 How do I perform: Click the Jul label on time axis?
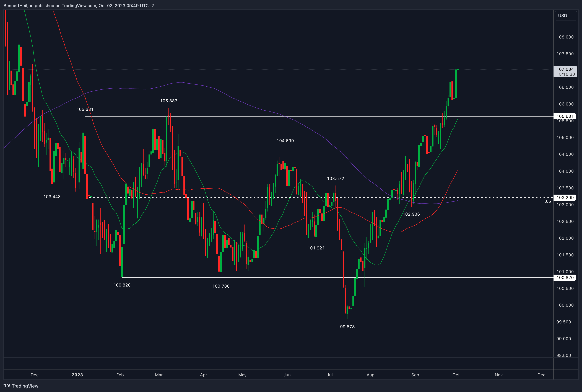click(x=330, y=375)
